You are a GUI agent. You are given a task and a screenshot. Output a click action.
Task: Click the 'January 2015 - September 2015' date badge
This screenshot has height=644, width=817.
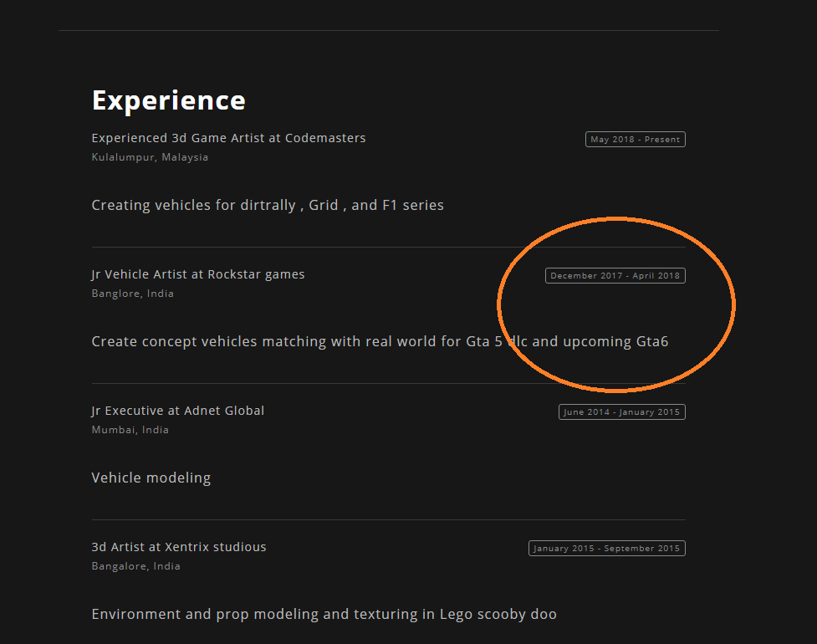tap(606, 548)
